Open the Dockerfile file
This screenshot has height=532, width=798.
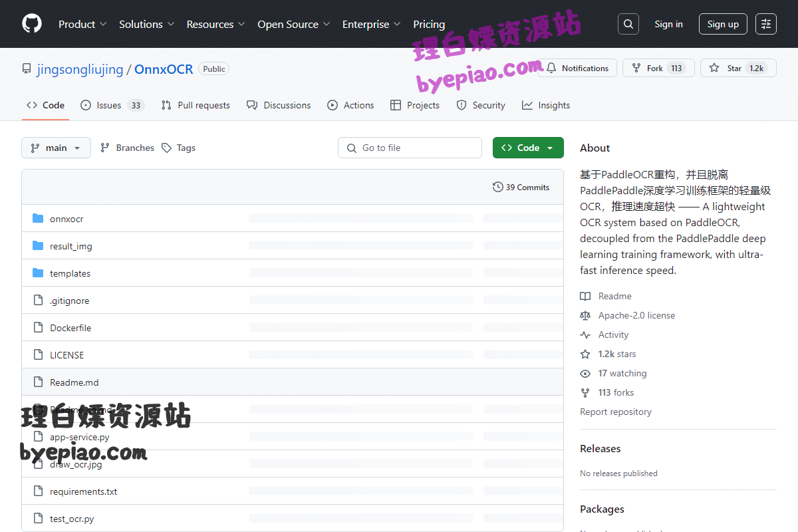tap(70, 328)
